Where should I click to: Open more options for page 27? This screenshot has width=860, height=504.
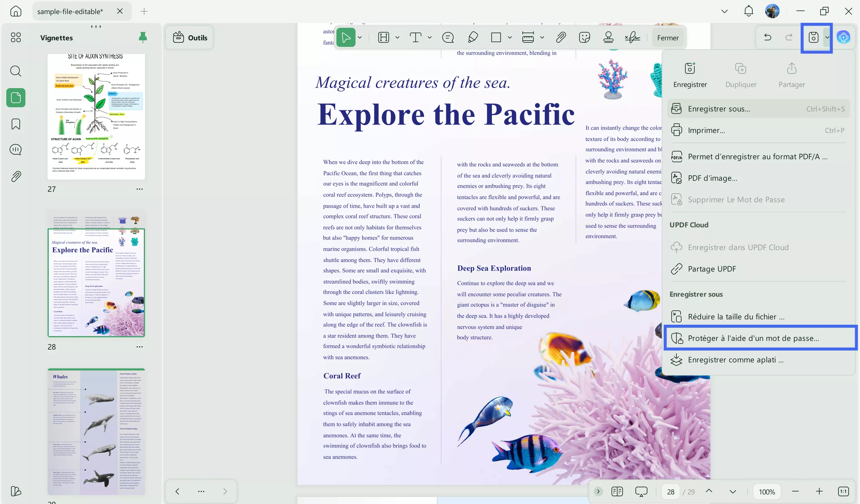point(140,189)
